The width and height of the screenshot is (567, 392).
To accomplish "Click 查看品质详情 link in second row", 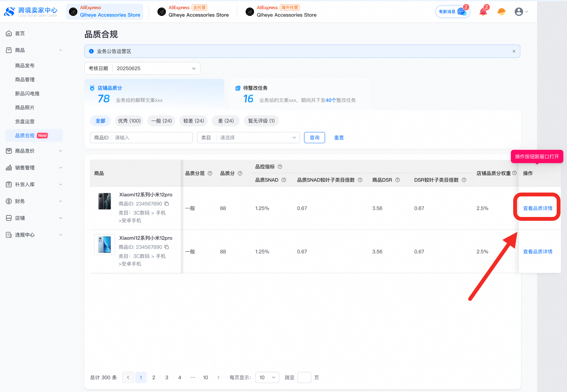I will tap(538, 252).
